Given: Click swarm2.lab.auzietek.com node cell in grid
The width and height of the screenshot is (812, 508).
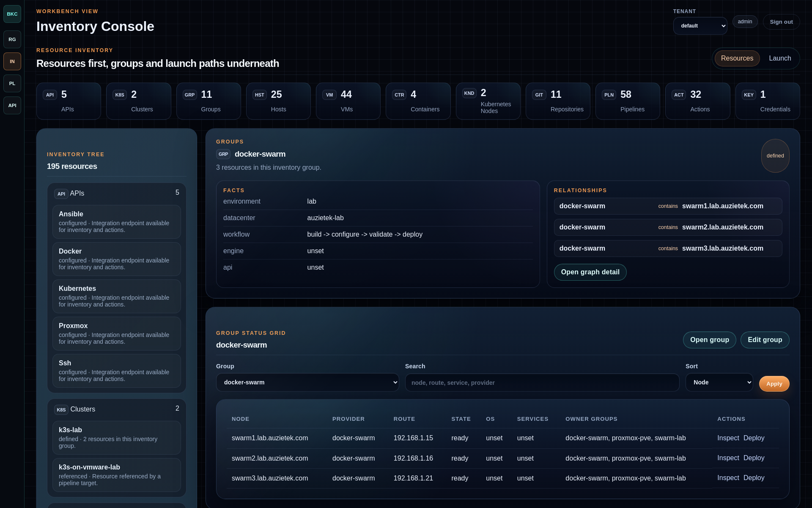Looking at the screenshot, I should tap(270, 458).
